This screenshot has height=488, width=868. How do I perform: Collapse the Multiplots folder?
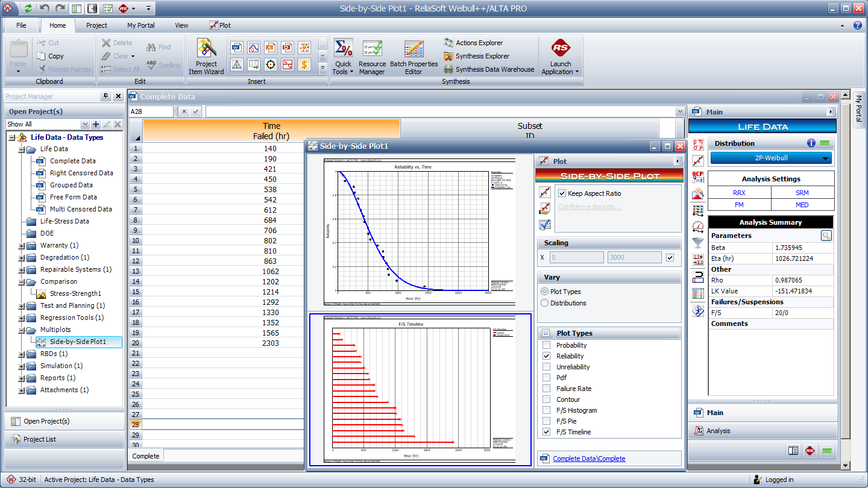pos(22,330)
